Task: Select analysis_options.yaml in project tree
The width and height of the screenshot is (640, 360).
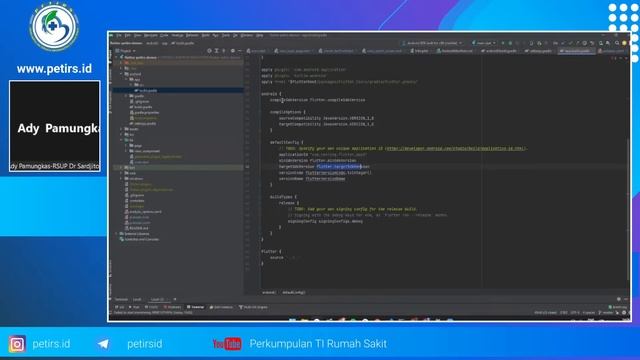Action: click(x=143, y=212)
